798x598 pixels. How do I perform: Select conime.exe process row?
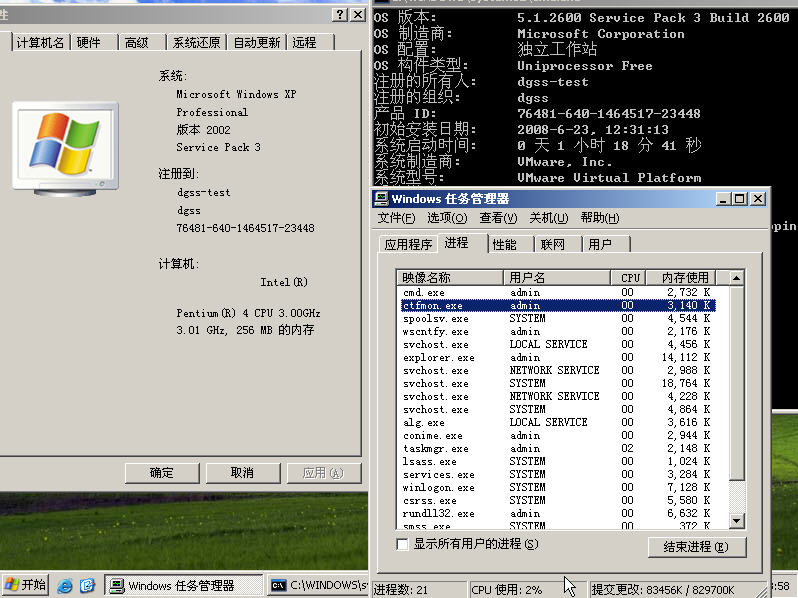pyautogui.click(x=558, y=436)
